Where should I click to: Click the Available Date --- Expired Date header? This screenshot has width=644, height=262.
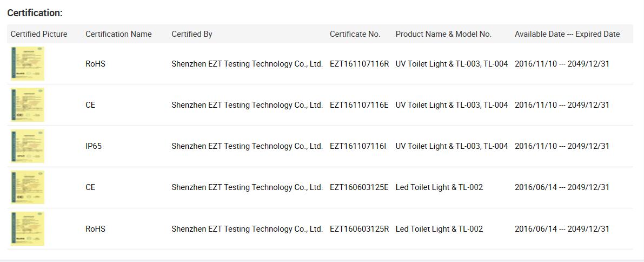(x=567, y=34)
